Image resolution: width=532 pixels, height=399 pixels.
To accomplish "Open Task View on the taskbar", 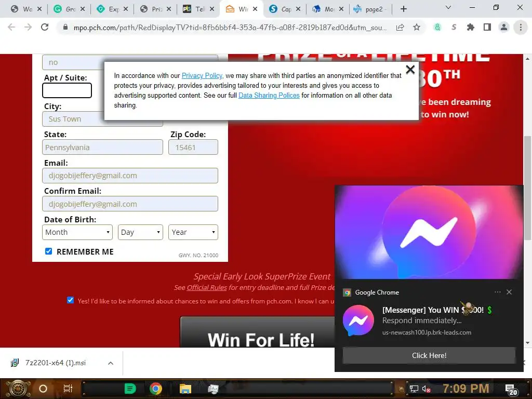I will [68, 389].
